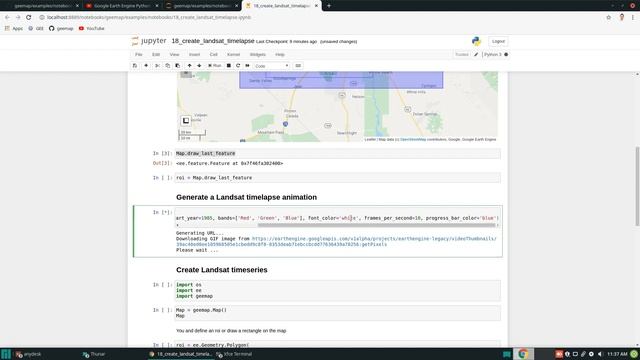Viewport: 640px width, 360px height.
Task: Click the Jupyter logo
Action: [149, 41]
